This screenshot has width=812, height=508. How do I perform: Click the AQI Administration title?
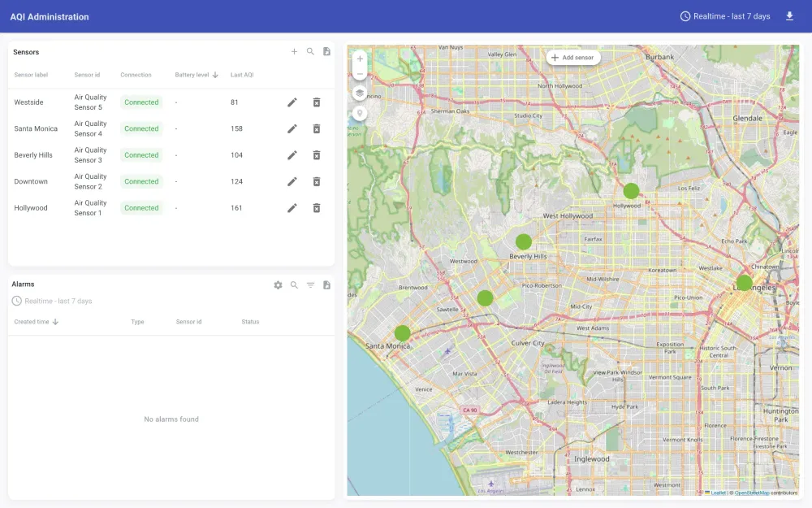[x=50, y=16]
